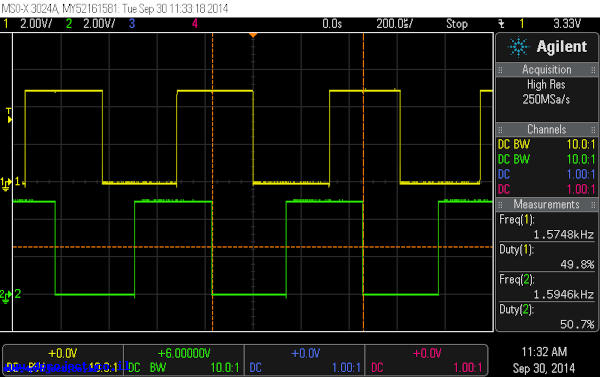Screen dimensions: 600x377
Task: Click the Agilent starburst logo icon
Action: tap(518, 47)
